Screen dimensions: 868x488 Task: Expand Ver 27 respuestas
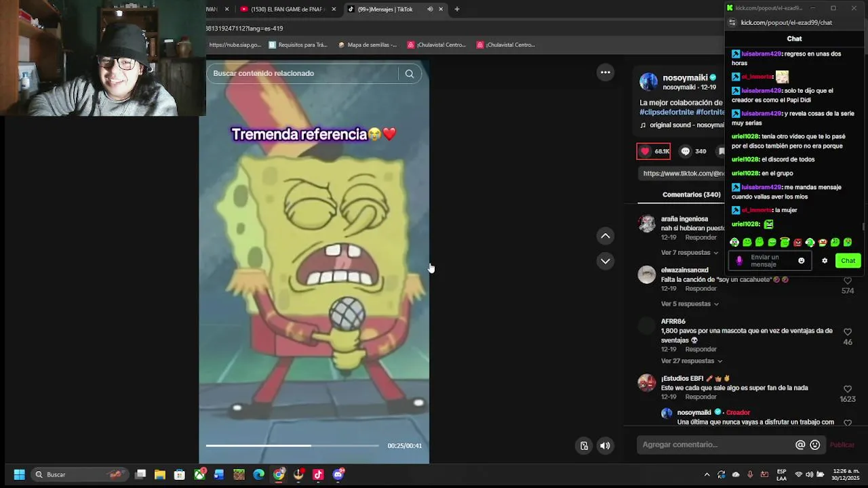click(692, 361)
